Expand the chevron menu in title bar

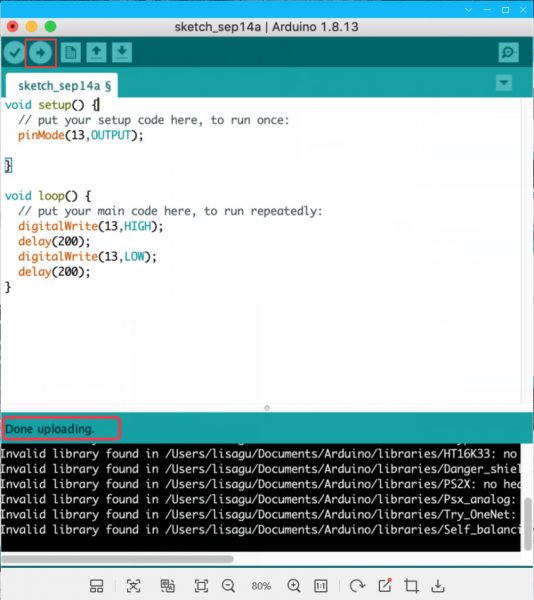(x=469, y=10)
